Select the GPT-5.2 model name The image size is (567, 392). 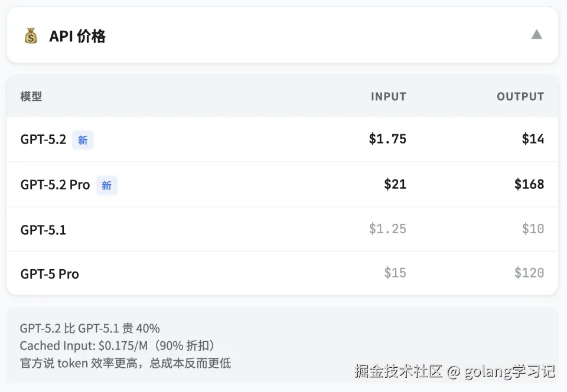click(43, 140)
